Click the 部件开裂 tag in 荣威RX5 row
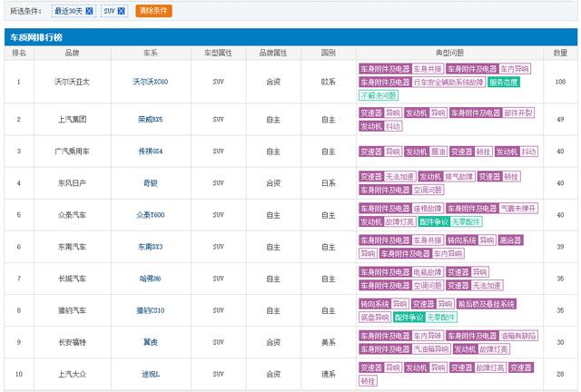The image size is (581, 392). pos(518,113)
